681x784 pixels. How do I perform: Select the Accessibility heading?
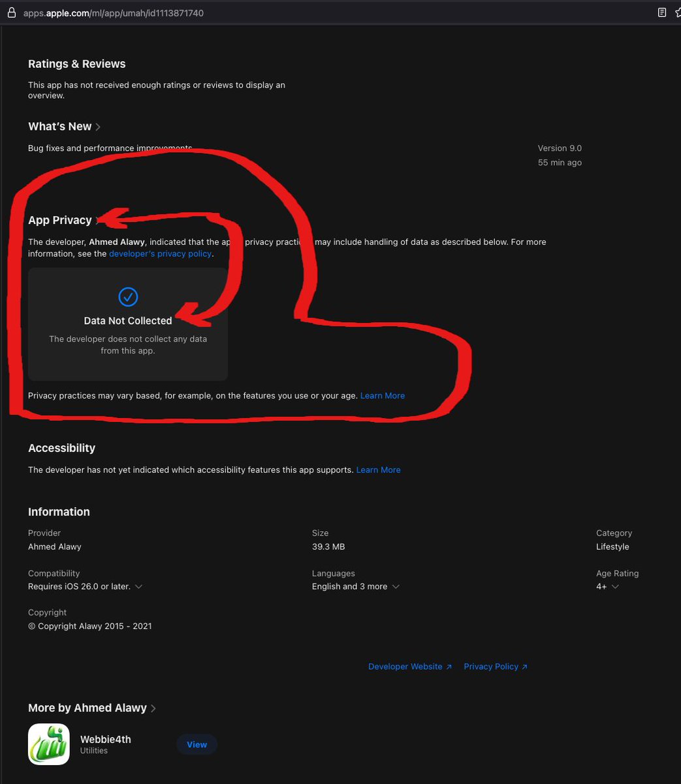[61, 448]
